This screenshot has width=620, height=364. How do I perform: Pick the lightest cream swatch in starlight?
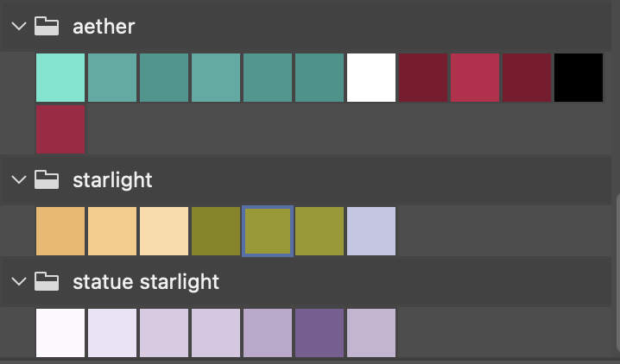tap(164, 231)
